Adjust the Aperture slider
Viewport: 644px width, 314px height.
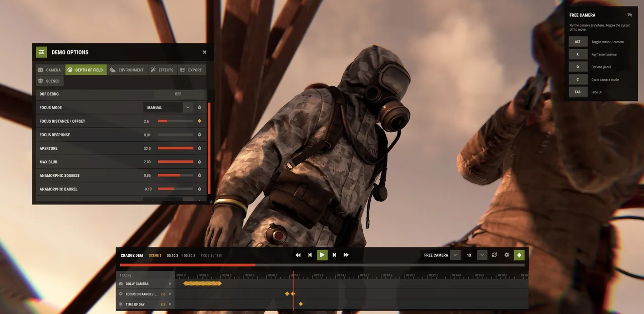(x=176, y=148)
